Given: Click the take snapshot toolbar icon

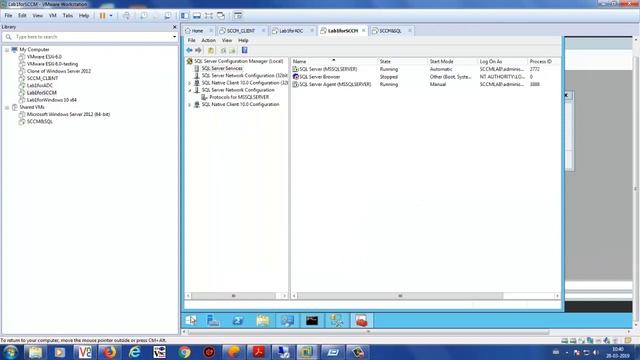Looking at the screenshot, I should [x=144, y=16].
